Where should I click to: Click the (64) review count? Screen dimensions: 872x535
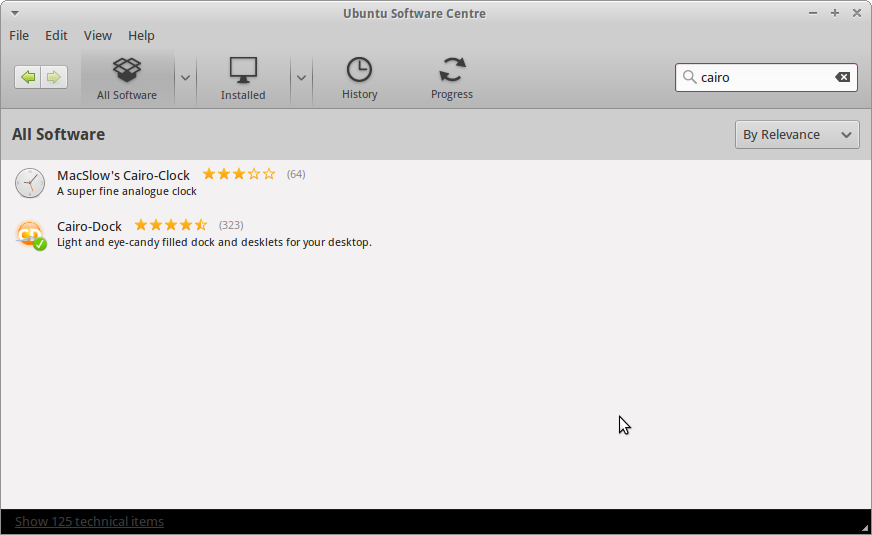(296, 174)
